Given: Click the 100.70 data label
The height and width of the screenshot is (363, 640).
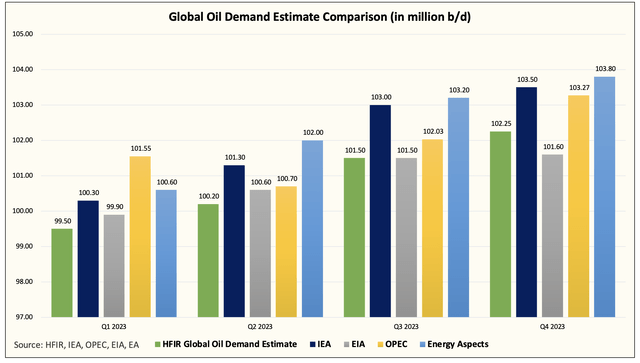Looking at the screenshot, I should coord(287,178).
